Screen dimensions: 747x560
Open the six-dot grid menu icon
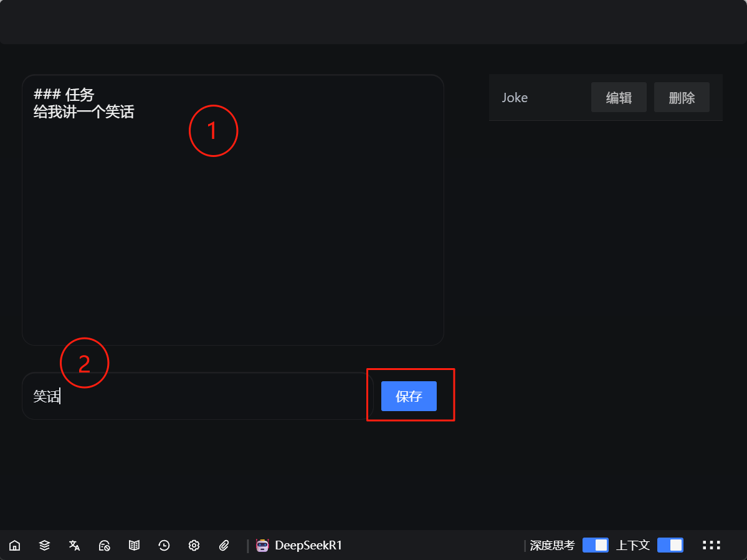(711, 546)
